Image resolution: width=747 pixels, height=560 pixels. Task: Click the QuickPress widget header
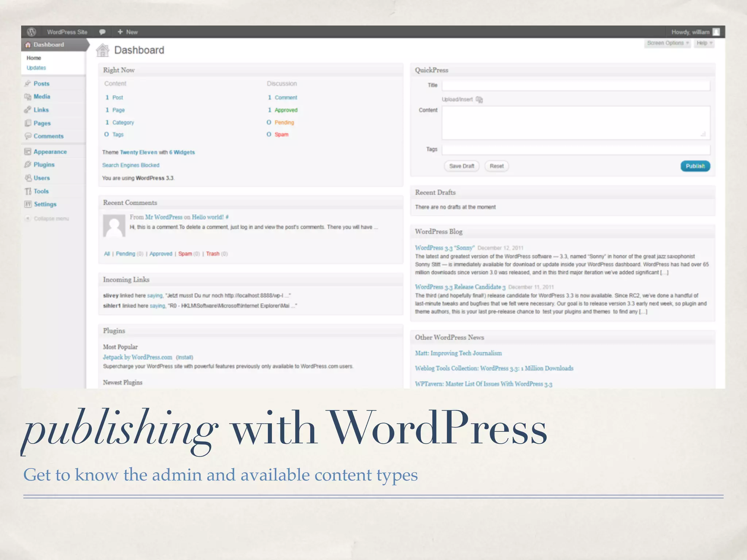[x=563, y=70]
